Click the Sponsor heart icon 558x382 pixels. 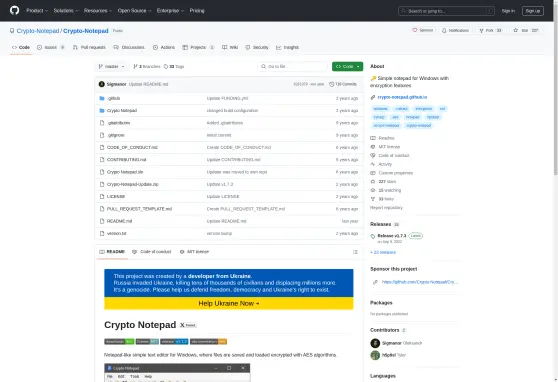point(415,30)
